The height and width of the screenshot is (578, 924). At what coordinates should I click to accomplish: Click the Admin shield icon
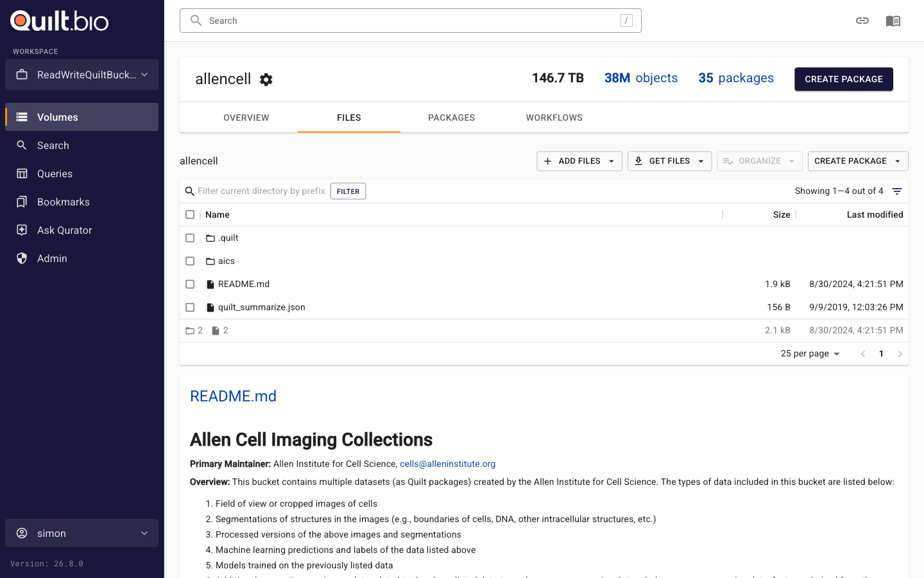point(22,258)
